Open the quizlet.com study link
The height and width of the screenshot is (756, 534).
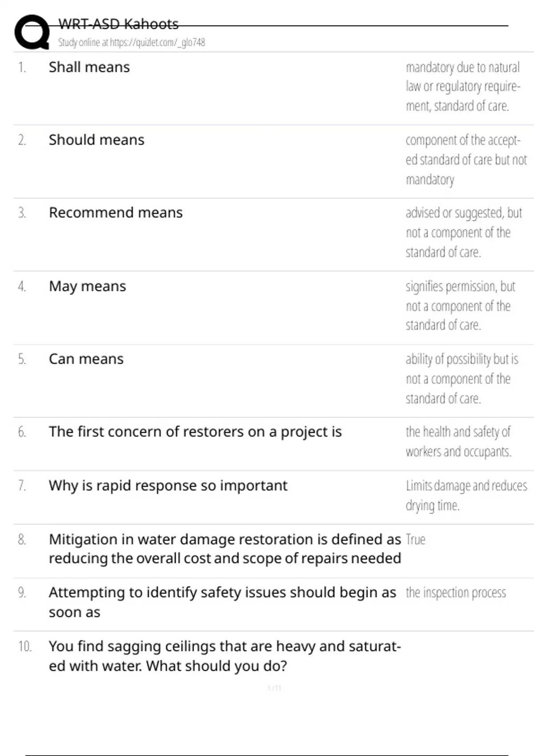[131, 43]
